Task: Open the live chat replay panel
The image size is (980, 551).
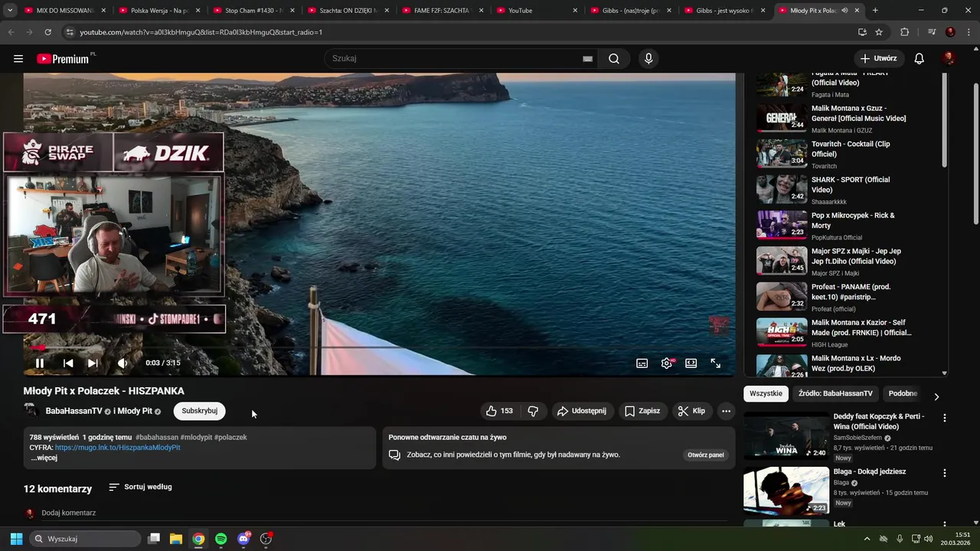Action: pos(705,455)
